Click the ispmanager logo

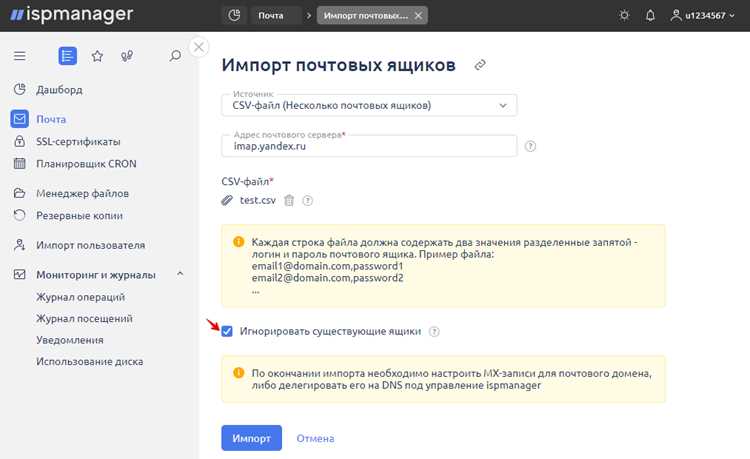[72, 15]
